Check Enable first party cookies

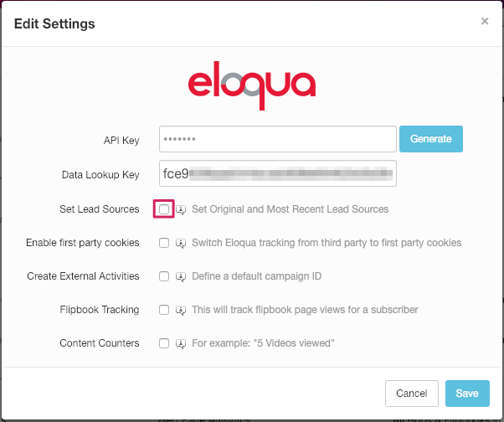click(x=164, y=243)
